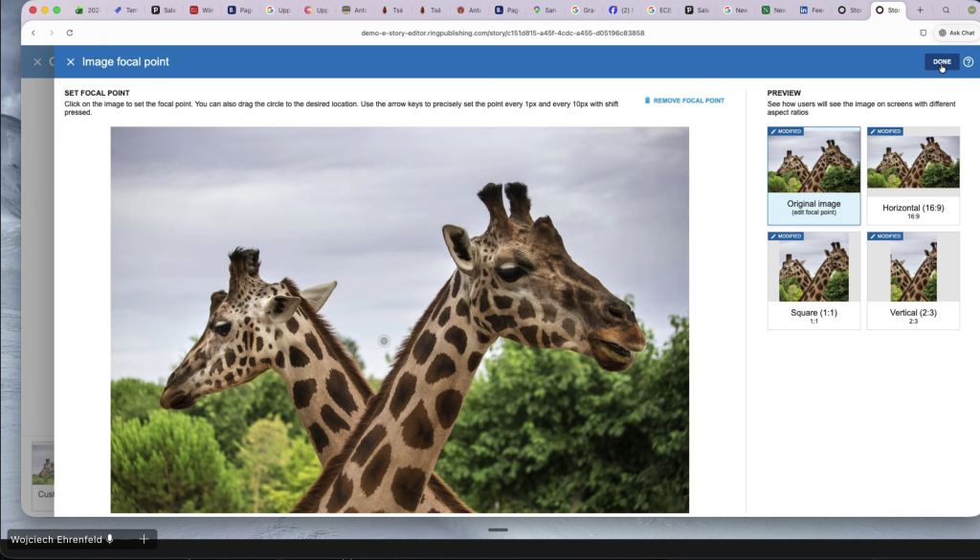
Task: Click the chat bubble icon left of Ask Chat
Action: 924,33
